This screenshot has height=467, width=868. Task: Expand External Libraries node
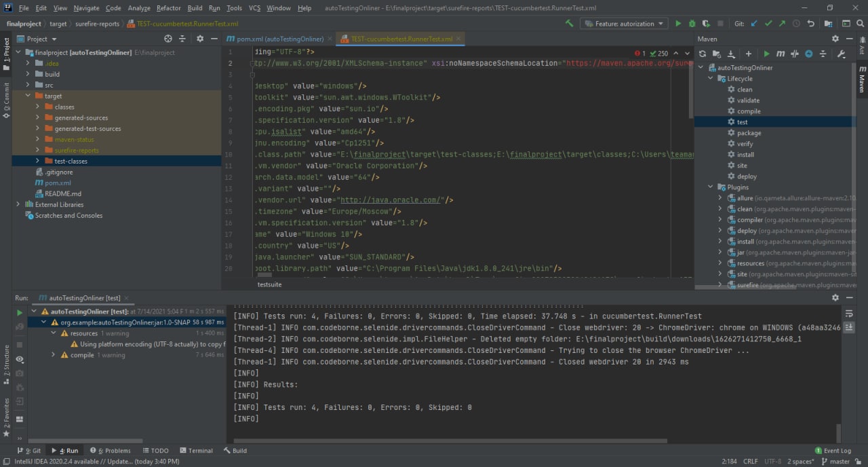19,204
